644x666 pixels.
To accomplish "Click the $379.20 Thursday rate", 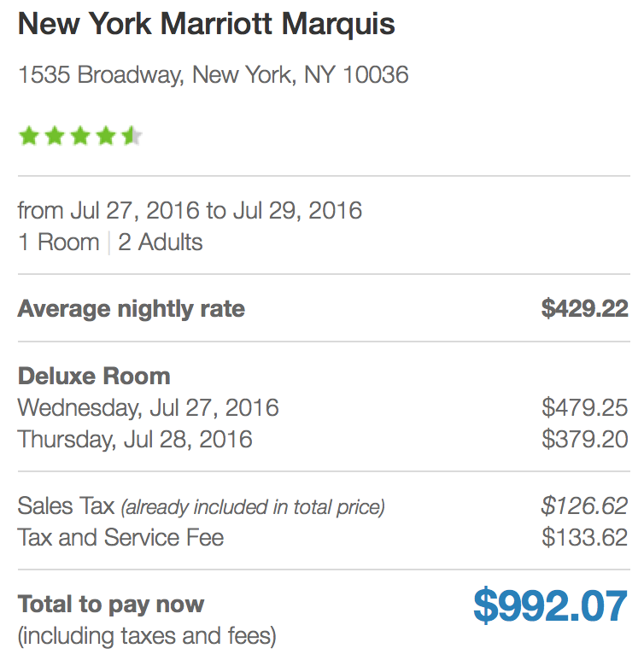I will (x=584, y=439).
